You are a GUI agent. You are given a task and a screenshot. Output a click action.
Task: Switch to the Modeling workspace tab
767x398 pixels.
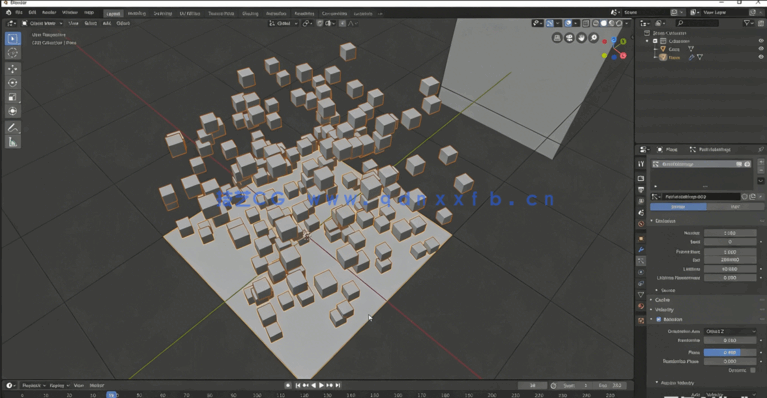[137, 14]
